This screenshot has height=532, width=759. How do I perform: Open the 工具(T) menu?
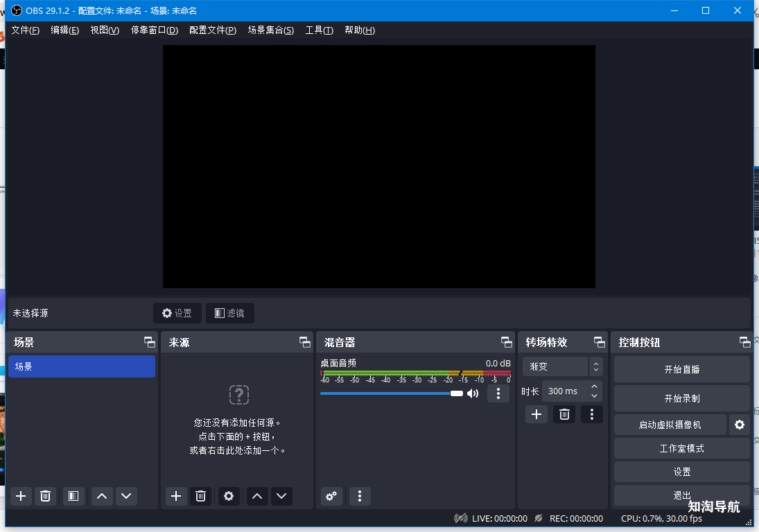pos(319,30)
